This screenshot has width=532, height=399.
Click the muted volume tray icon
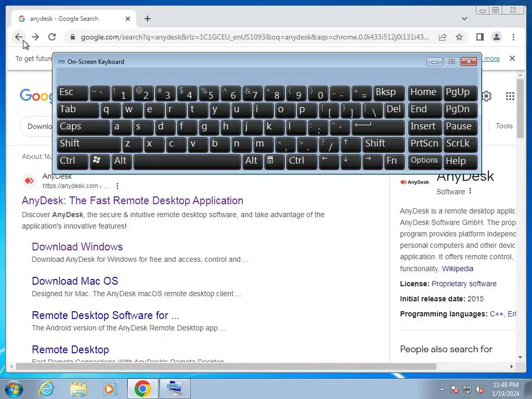[480, 390]
